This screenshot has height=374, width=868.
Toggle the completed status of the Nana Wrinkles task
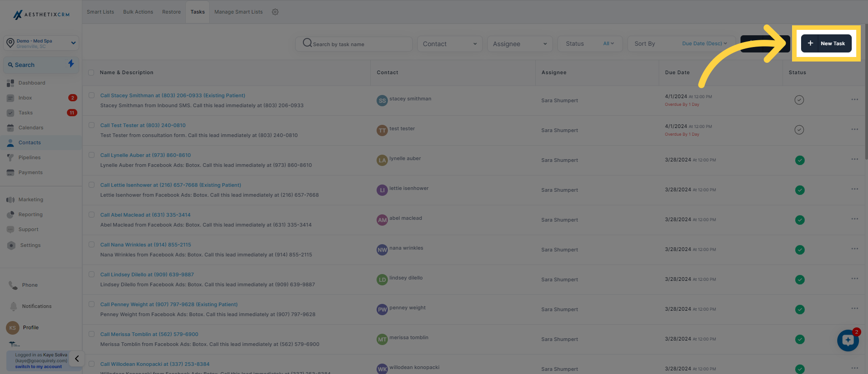coord(800,250)
